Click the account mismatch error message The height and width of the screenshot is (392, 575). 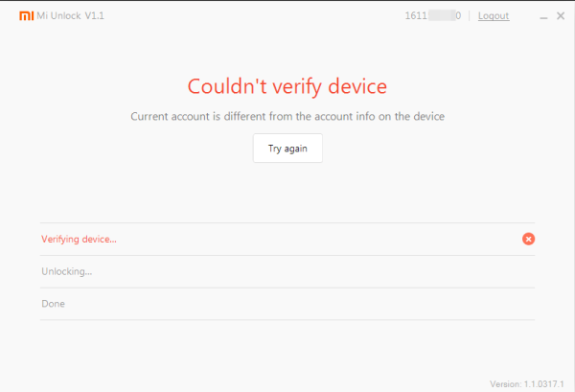287,116
